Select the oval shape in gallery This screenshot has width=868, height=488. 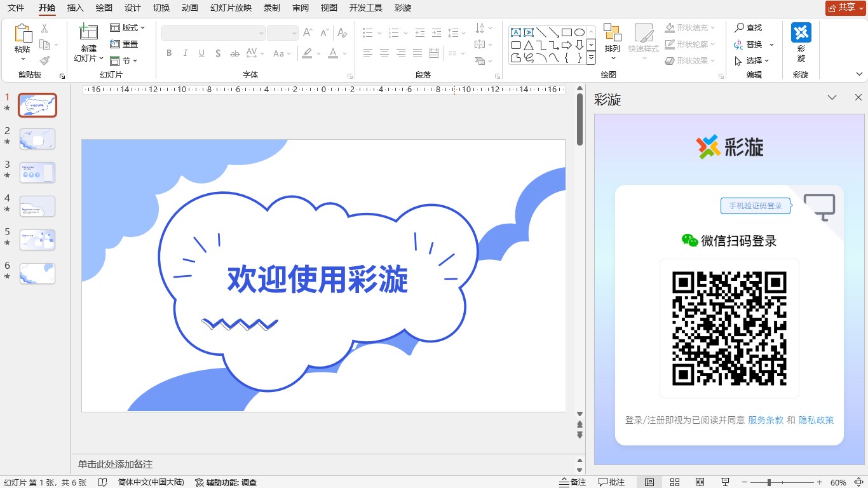point(579,32)
